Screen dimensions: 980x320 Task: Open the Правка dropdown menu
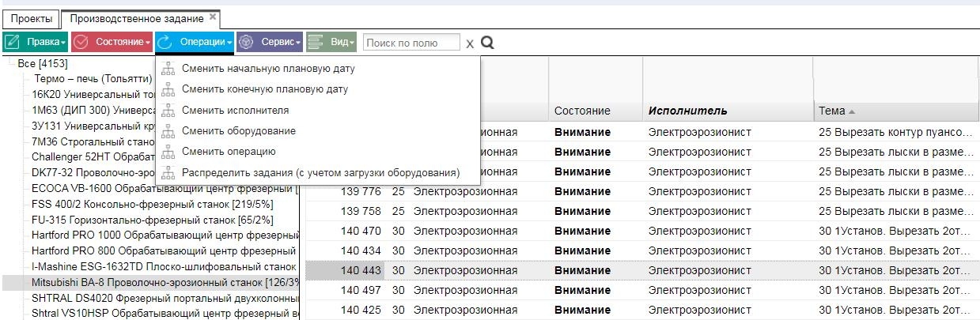pyautogui.click(x=36, y=42)
